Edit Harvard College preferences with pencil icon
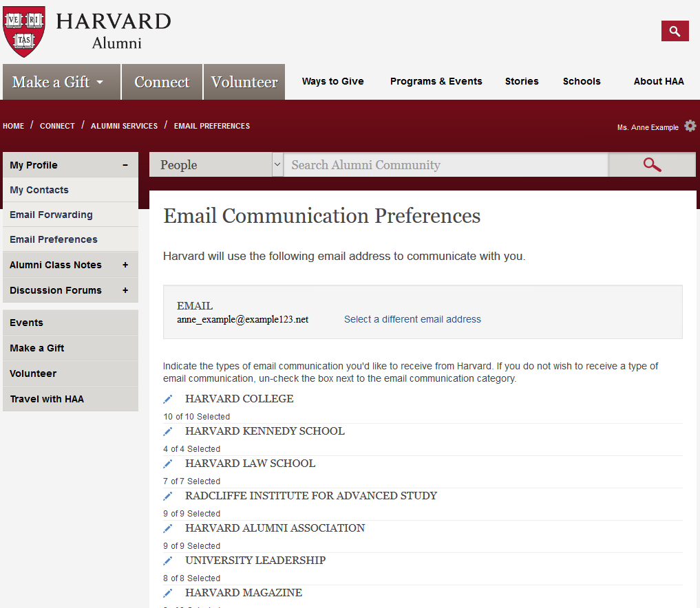700x608 pixels. [168, 399]
